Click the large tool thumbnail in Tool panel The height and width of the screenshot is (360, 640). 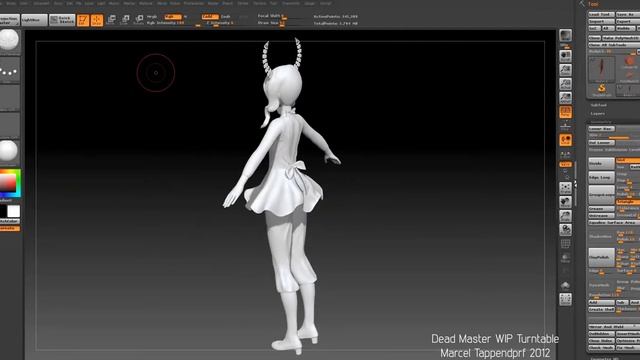[602, 70]
